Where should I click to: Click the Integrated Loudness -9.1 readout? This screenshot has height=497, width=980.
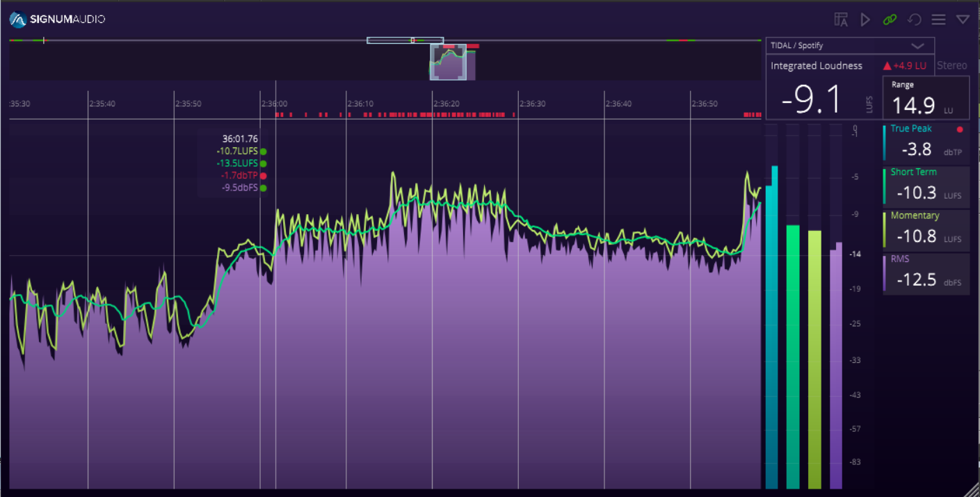pos(811,100)
